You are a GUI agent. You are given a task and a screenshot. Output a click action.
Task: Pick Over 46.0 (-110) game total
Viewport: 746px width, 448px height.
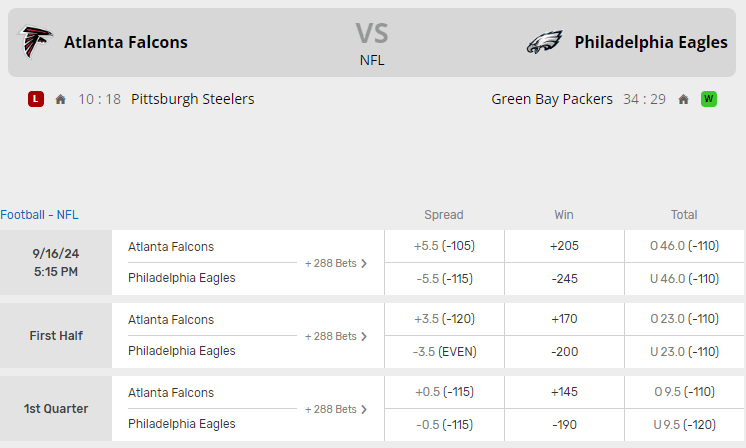[684, 246]
